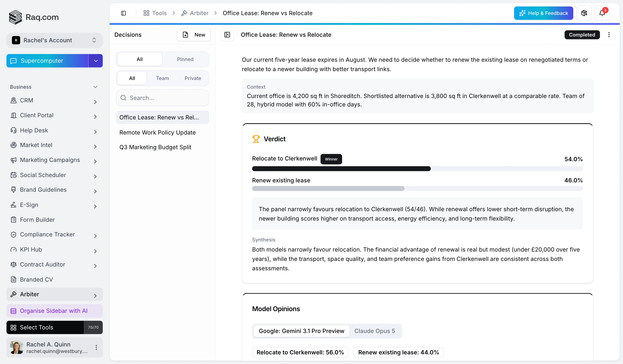The height and width of the screenshot is (364, 623).
Task: Click the Relocate to Clerkenwell: 56.0% chip
Action: pos(300,352)
